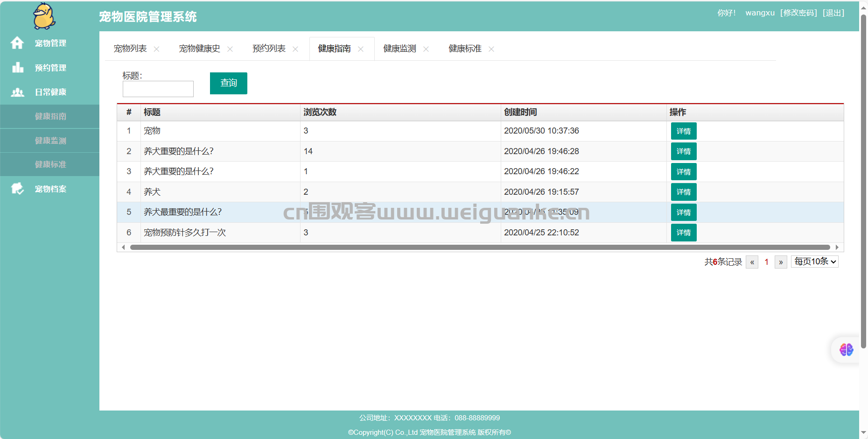Click the 日常健康 people icon
Viewport: 868px width, 439px height.
(18, 92)
